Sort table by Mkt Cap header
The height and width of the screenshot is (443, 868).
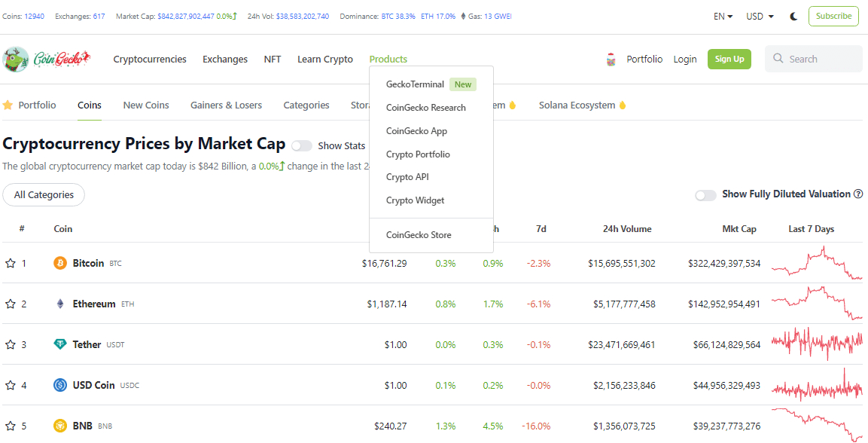point(739,229)
